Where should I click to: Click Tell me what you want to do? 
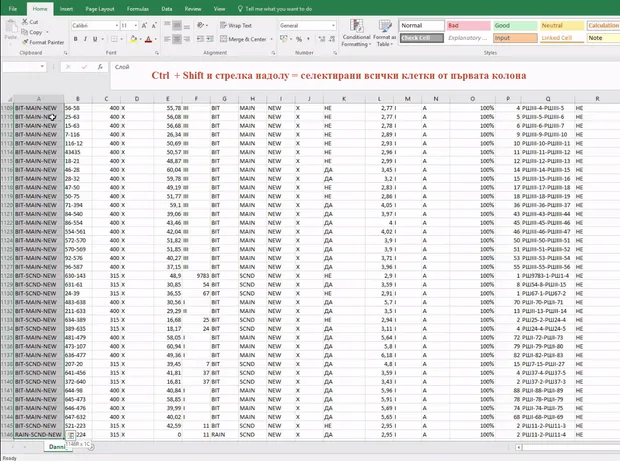[x=275, y=9]
